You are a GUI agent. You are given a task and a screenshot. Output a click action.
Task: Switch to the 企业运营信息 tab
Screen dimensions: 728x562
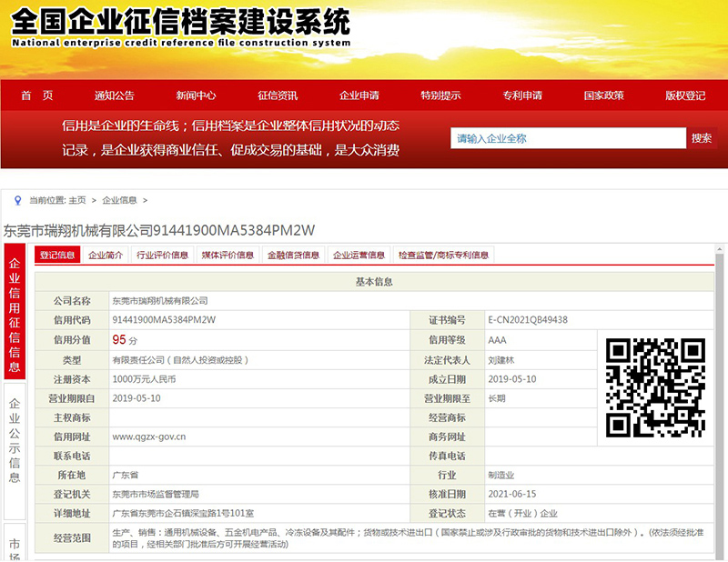[359, 256]
